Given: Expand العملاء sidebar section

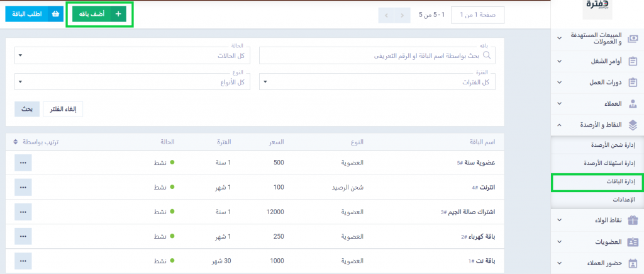Looking at the screenshot, I should (559, 104).
